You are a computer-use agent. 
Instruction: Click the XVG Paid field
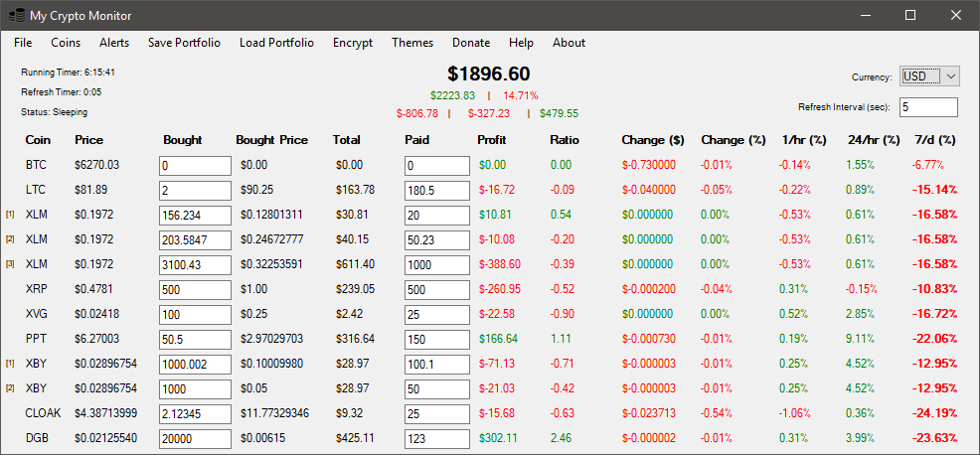pyautogui.click(x=437, y=314)
